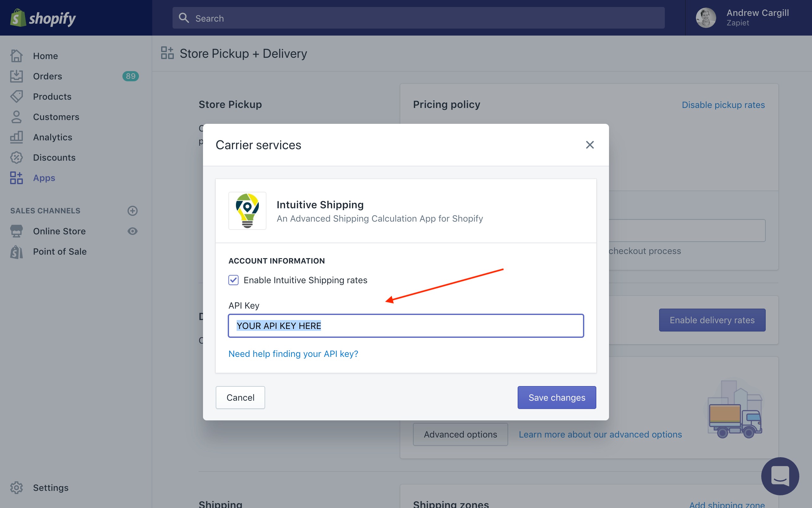This screenshot has height=508, width=812.
Task: Click Add shipping zone link
Action: pos(727,504)
